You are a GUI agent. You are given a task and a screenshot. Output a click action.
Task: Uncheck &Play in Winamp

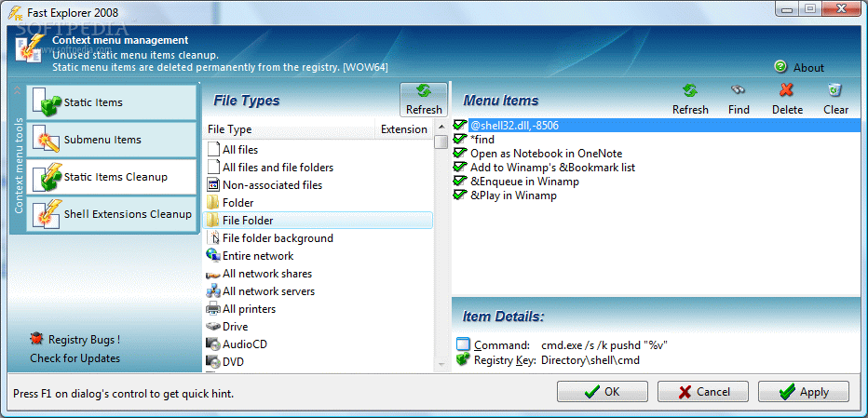pos(460,195)
